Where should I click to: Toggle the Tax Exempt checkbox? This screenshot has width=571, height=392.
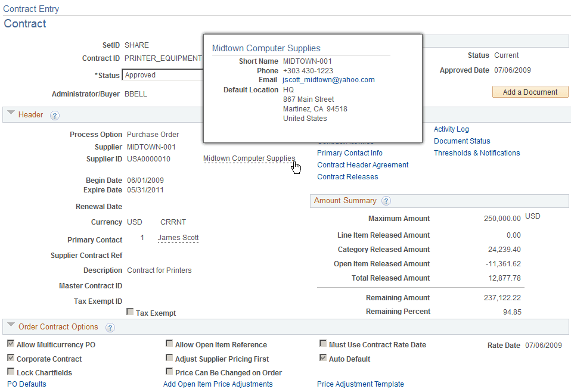tap(129, 312)
